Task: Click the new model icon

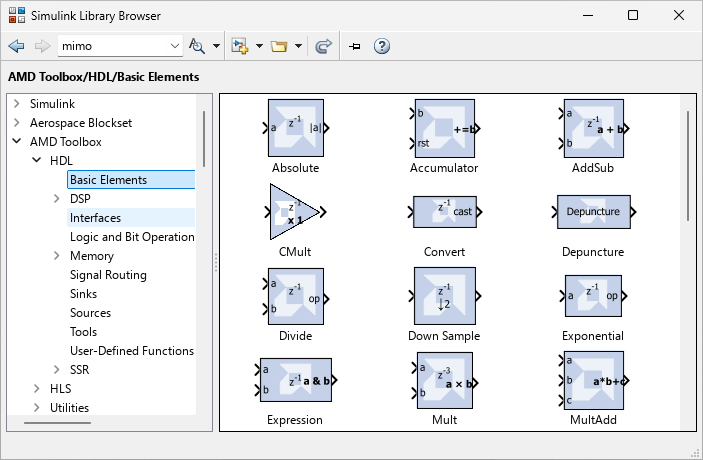Action: 239,46
